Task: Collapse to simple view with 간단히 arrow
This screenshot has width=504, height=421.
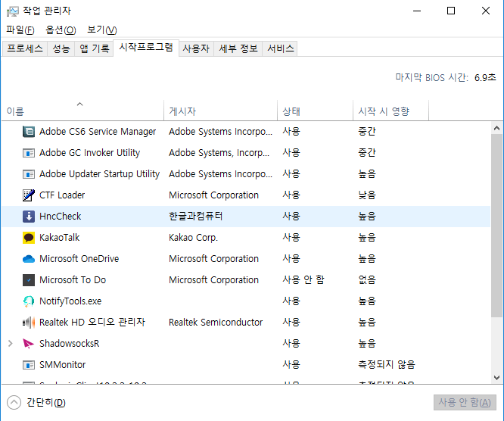Action: pyautogui.click(x=14, y=402)
